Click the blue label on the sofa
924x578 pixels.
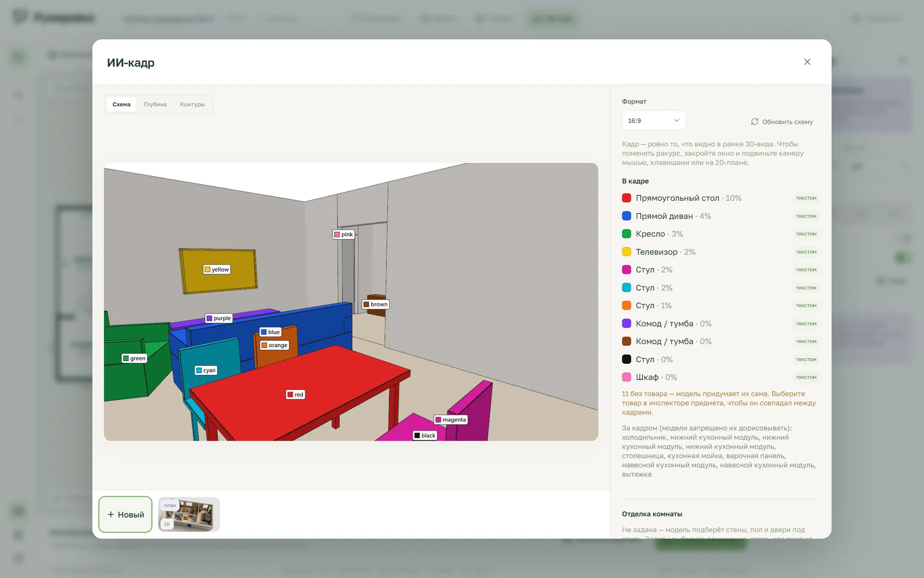[270, 332]
